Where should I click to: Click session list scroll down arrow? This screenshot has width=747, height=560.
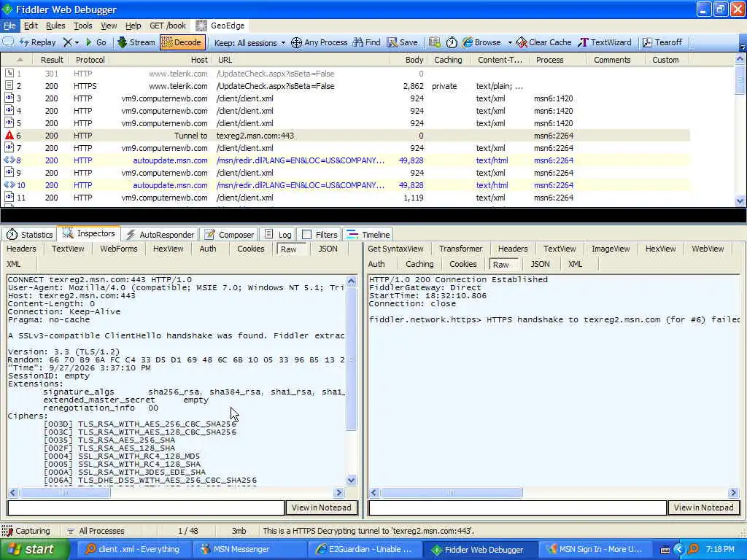740,201
